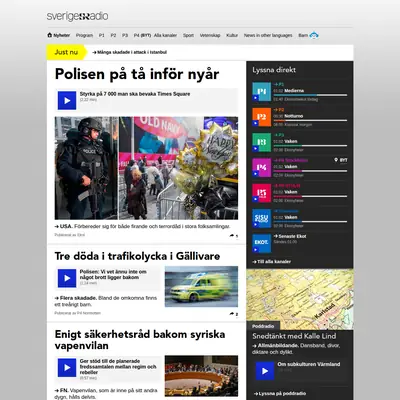The width and height of the screenshot is (400, 400).
Task: Share the Polisen nyår article
Action: coord(234,235)
